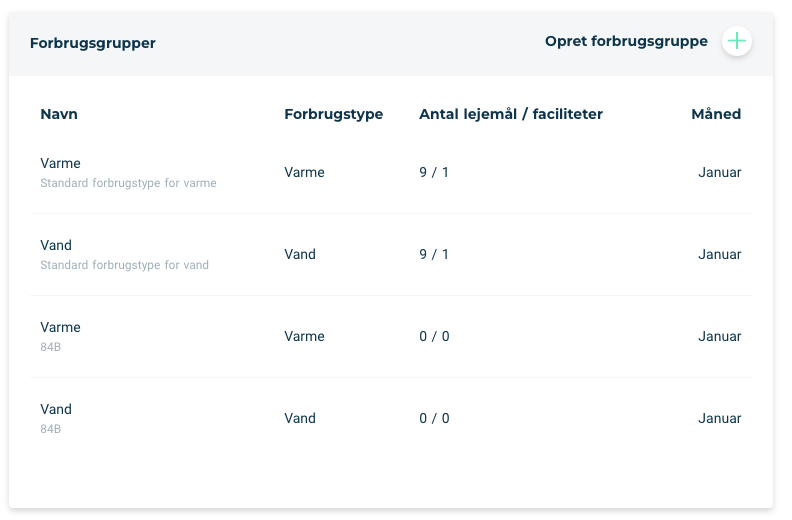Click Vand type cell in standard Vand row
Image resolution: width=792 pixels, height=520 pixels.
(300, 254)
